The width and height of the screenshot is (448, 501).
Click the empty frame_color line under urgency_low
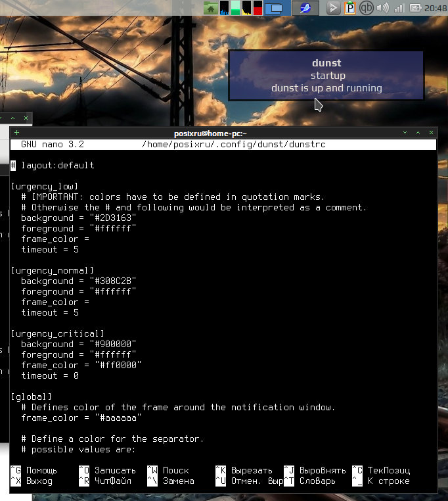point(55,239)
